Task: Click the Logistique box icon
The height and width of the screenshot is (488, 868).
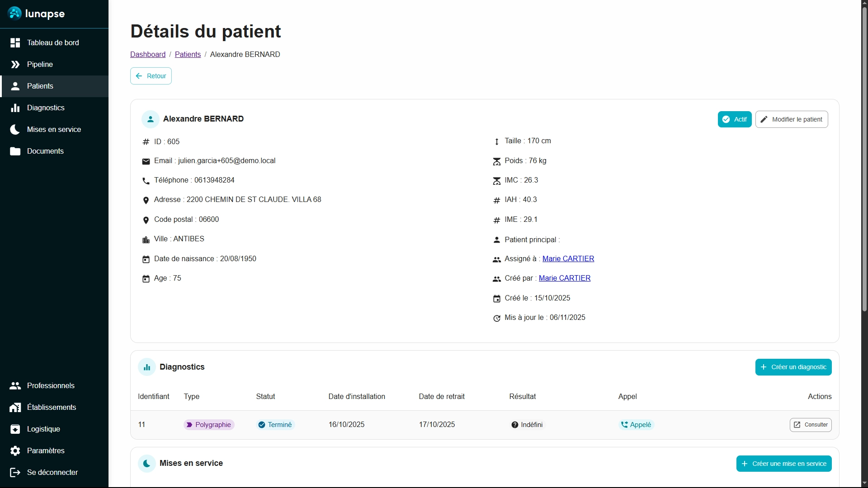Action: coord(15,429)
